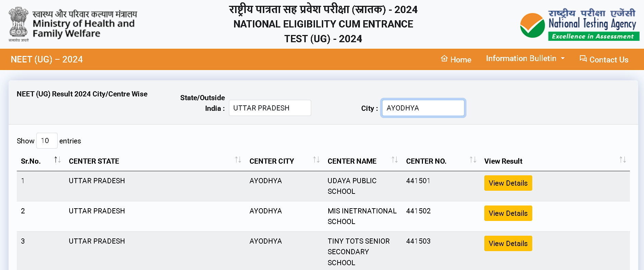This screenshot has height=270, width=644.
Task: Click the NEET (UG) – 2024 brand link
Action: click(47, 59)
